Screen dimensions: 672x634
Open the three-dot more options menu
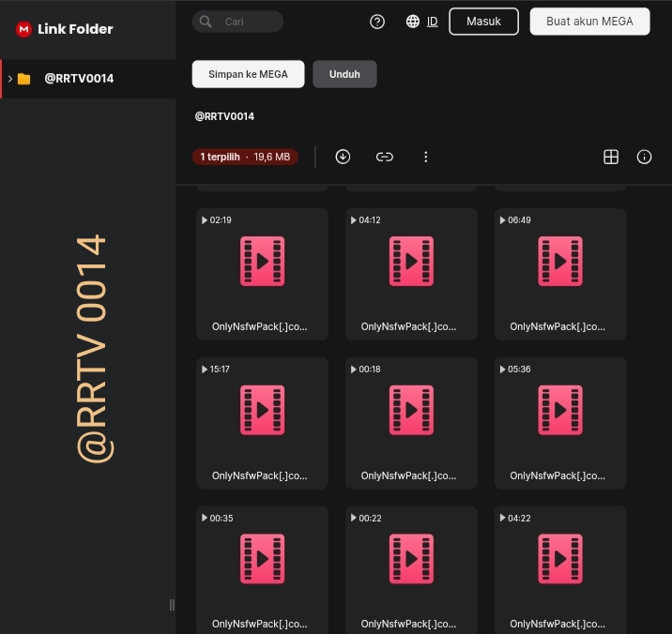[425, 157]
